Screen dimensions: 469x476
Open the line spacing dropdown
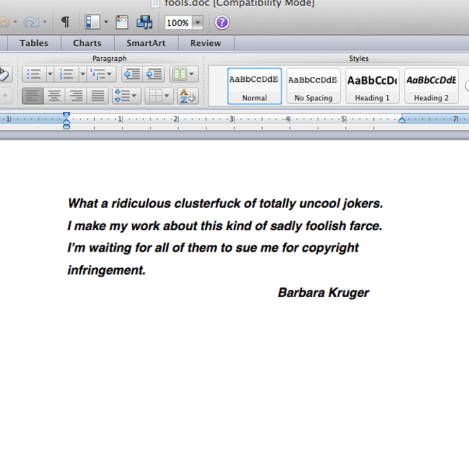(127, 96)
